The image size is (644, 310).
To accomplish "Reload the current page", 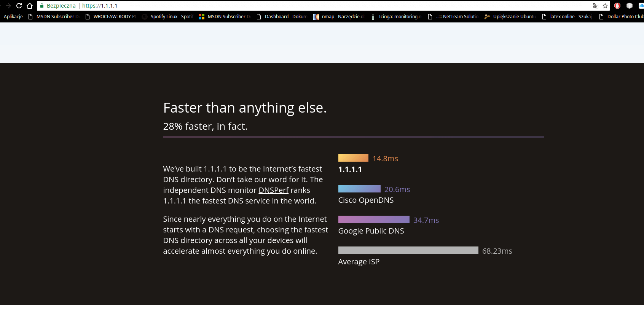I will click(19, 6).
